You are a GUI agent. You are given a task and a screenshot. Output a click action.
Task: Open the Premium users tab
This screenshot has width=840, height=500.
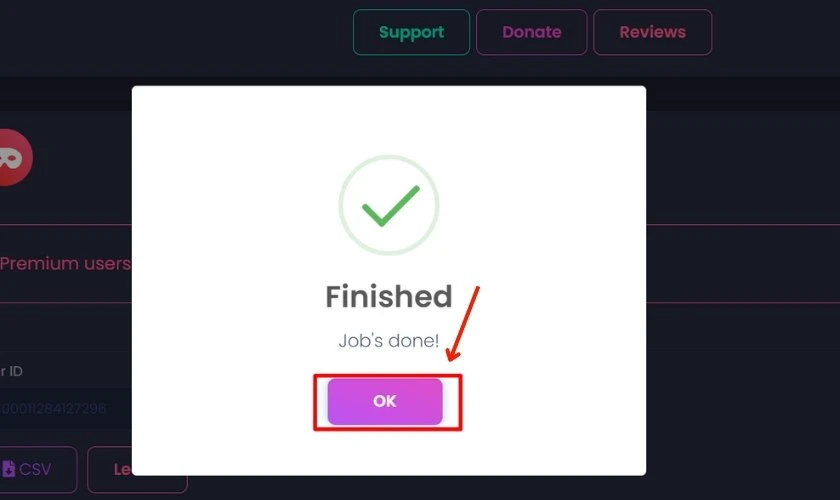[x=65, y=264]
